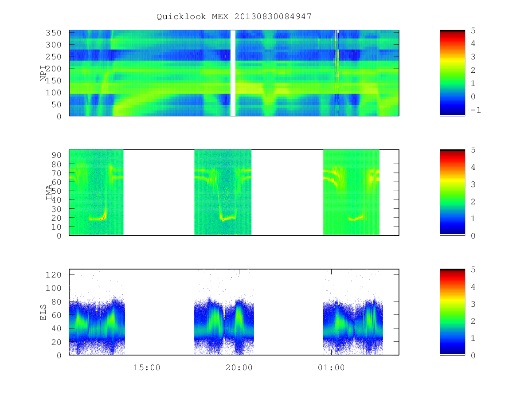Click the middle IMA data block
The height and width of the screenshot is (399, 532).
click(x=223, y=192)
